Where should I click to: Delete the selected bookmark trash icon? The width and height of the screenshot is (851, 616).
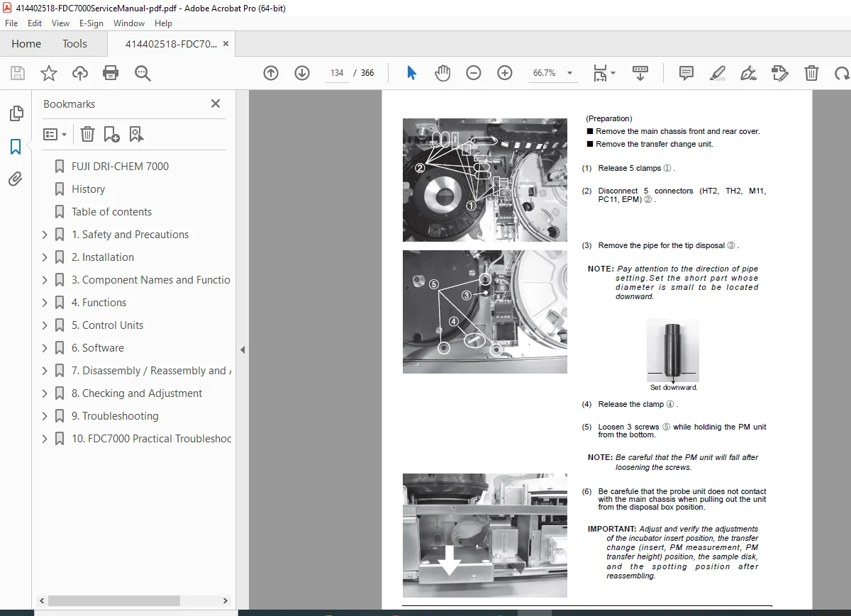(x=87, y=134)
